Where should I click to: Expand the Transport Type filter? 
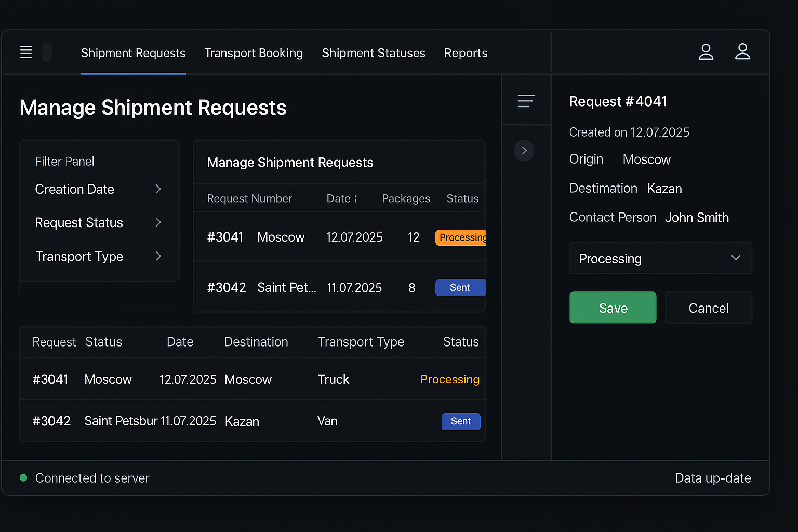click(99, 256)
